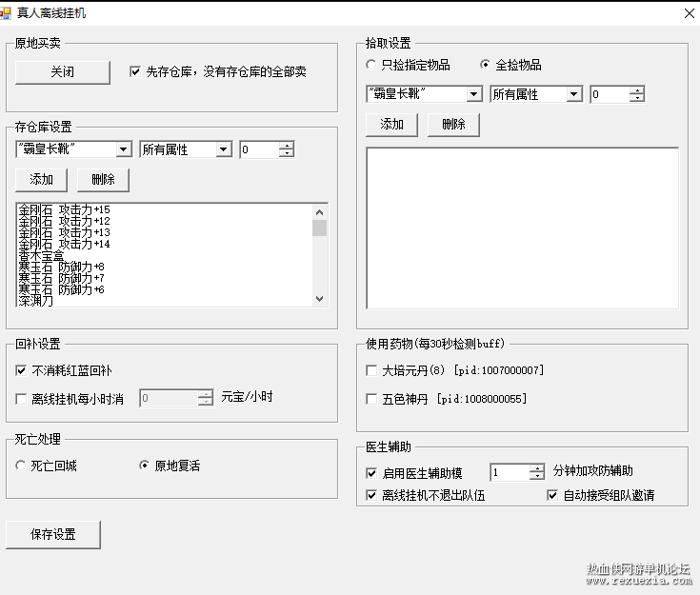Select list row 金刚石 攻击力+13
The image size is (700, 595).
[x=165, y=232]
